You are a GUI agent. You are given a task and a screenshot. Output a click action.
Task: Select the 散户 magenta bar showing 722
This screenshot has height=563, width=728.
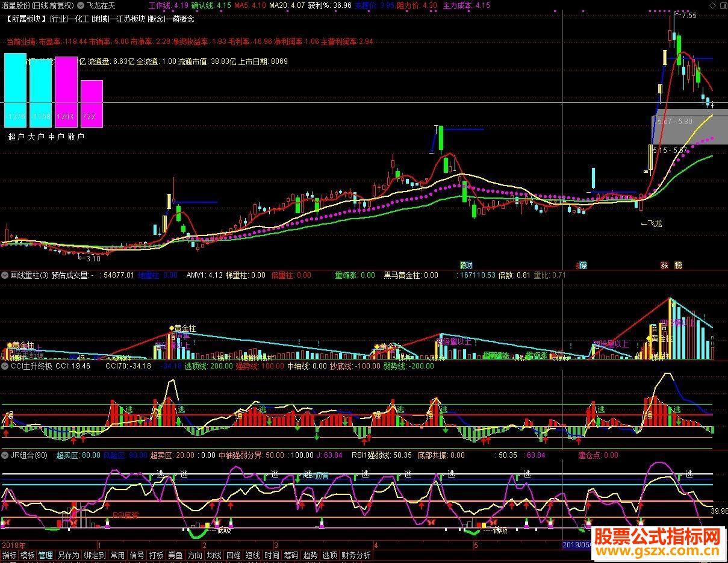(x=92, y=104)
